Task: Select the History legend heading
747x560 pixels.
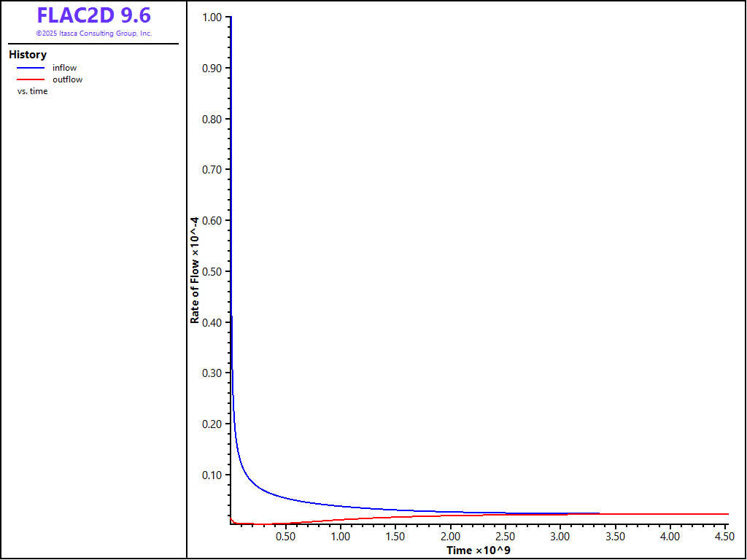Action: 28,55
